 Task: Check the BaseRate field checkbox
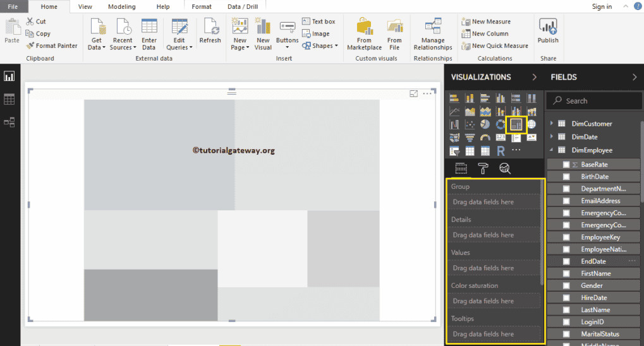[x=566, y=164]
